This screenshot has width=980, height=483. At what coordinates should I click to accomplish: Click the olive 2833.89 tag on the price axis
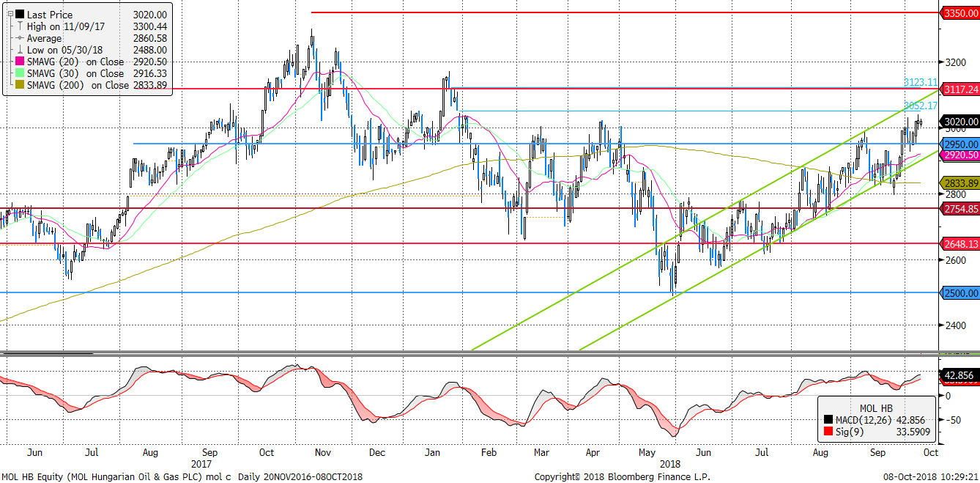(960, 183)
